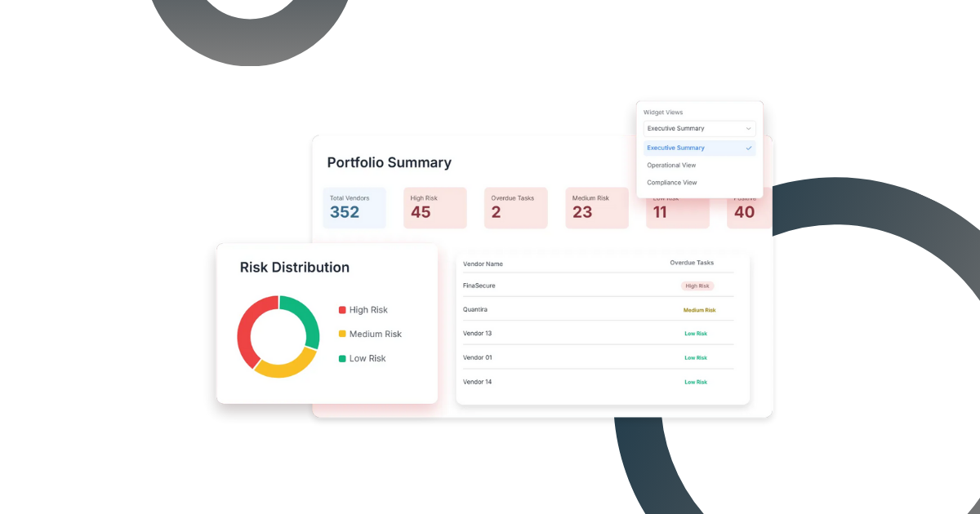Open the High Risk 45 card
The width and height of the screenshot is (980, 514).
click(x=435, y=208)
